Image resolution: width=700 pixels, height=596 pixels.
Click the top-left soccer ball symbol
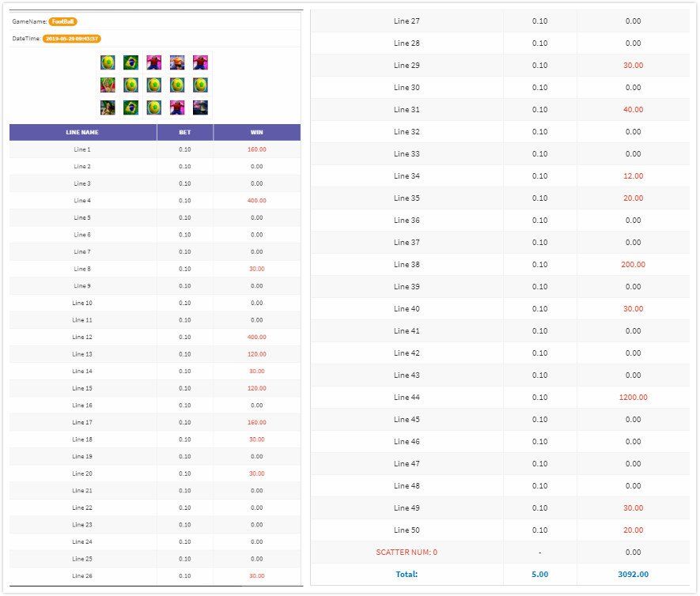(108, 62)
